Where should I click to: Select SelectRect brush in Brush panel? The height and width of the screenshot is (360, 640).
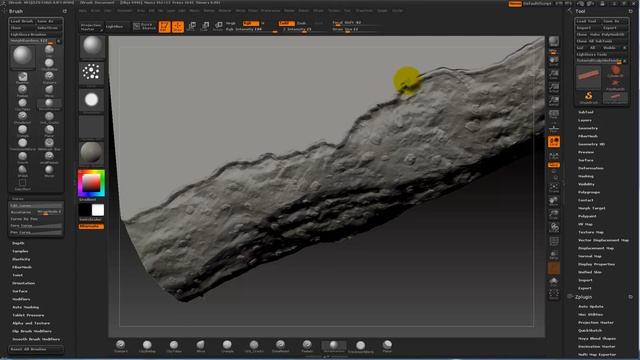point(22,184)
